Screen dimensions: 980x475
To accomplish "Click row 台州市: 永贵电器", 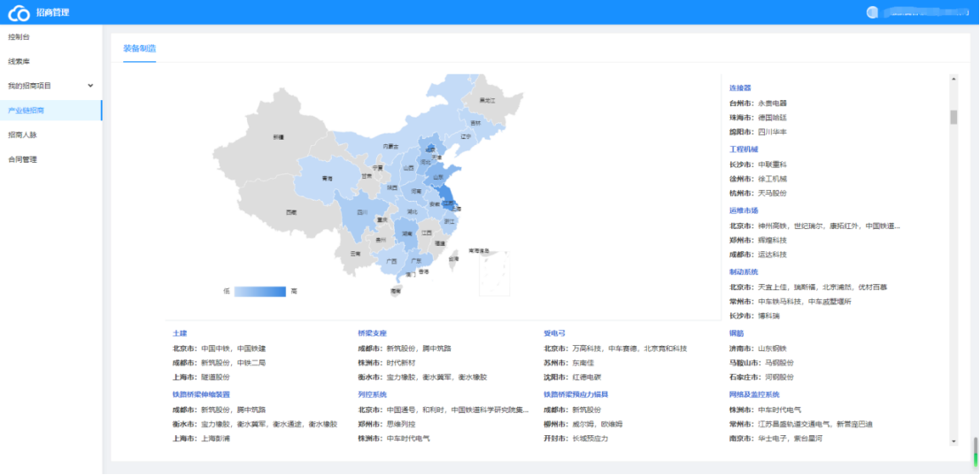I will coord(758,103).
